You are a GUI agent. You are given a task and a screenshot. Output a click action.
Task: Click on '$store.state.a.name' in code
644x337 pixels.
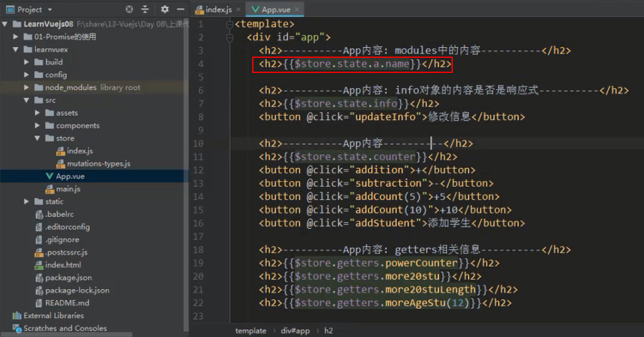pos(352,64)
